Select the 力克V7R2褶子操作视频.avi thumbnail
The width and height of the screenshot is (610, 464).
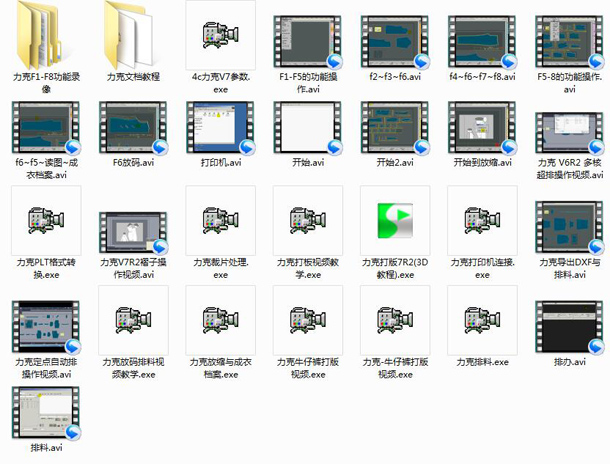[133, 233]
